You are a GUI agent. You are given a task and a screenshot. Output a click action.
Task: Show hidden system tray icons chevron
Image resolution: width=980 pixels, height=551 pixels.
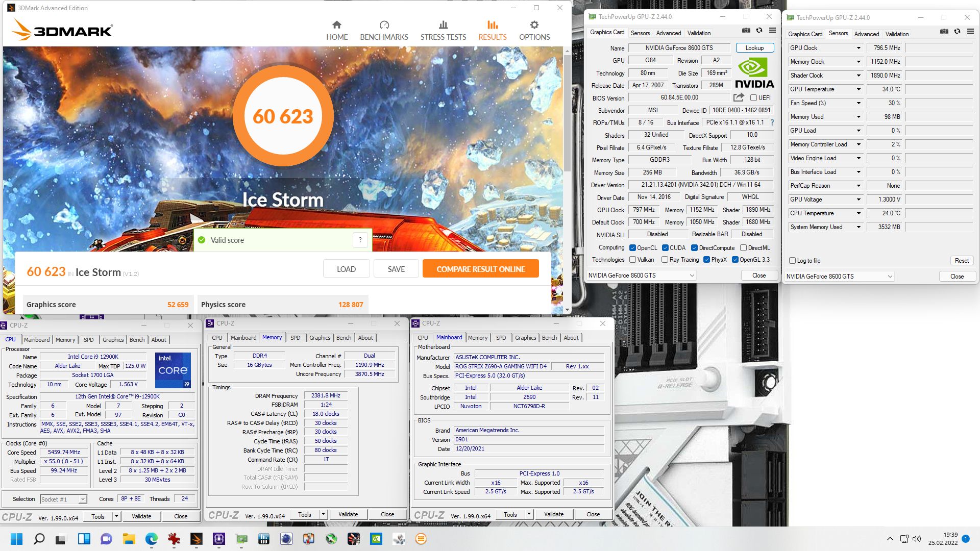[890, 539]
